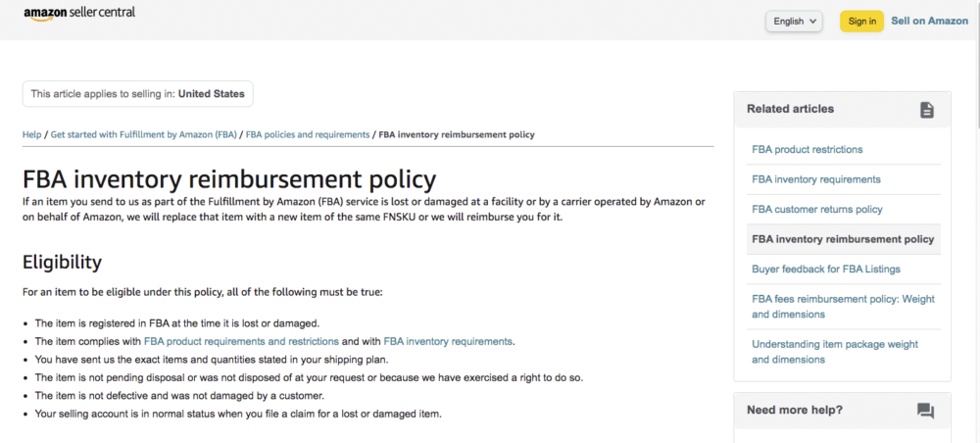Viewport: 980px width, 443px height.
Task: Select sidebar FBA inventory requirements related article
Action: click(x=816, y=179)
